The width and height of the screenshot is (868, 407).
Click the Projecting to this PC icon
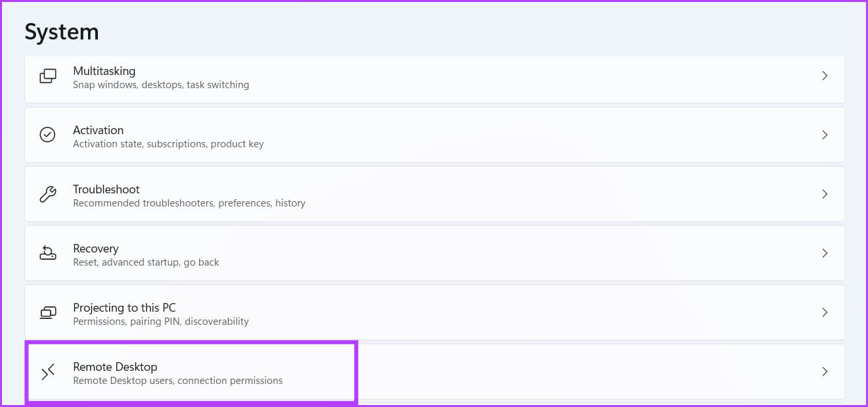(48, 312)
